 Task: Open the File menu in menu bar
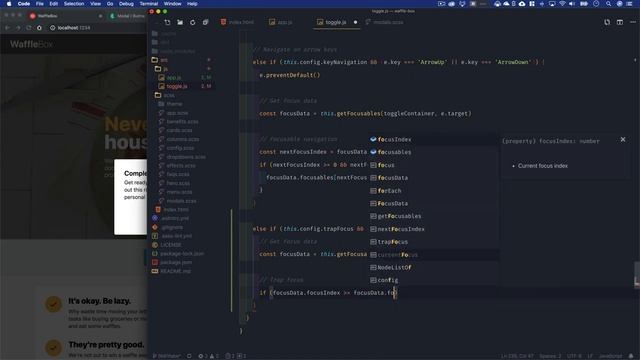(x=40, y=4)
